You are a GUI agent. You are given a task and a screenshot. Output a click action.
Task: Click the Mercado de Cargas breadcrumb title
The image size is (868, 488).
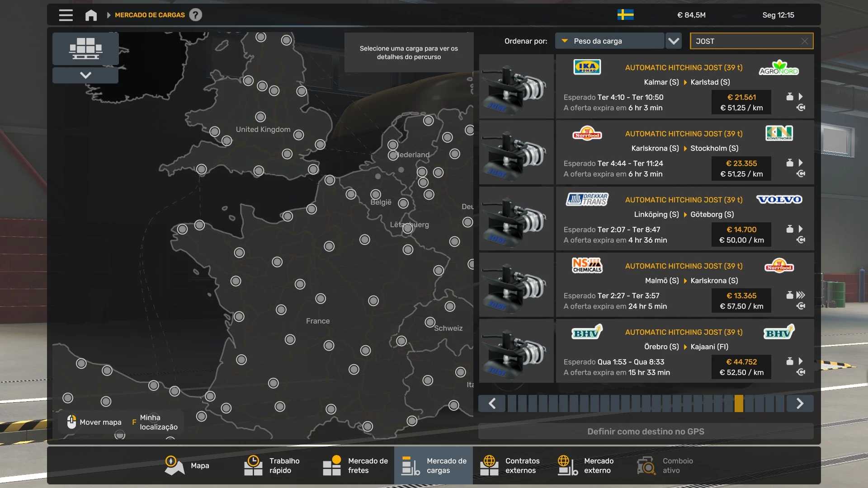pyautogui.click(x=150, y=15)
